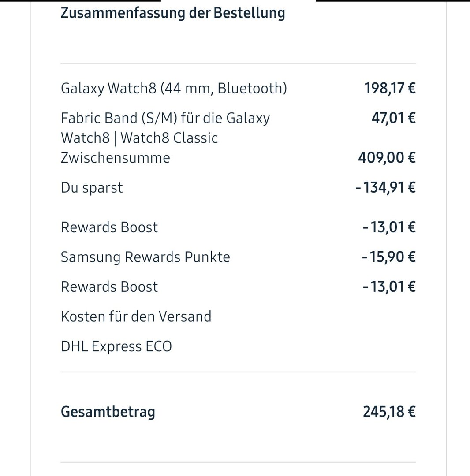Click the Rewards Boost label below Samsung Rewards Punkte

point(109,287)
